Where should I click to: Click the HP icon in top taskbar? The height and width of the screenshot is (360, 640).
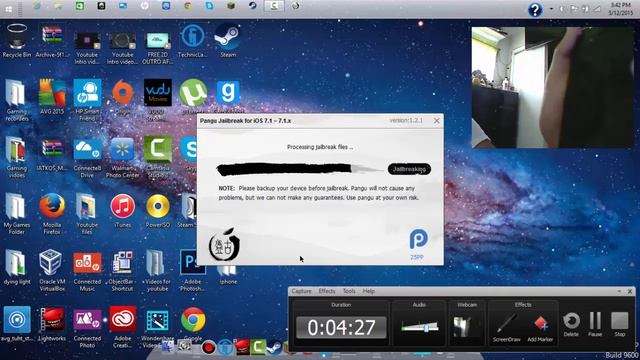[144, 6]
